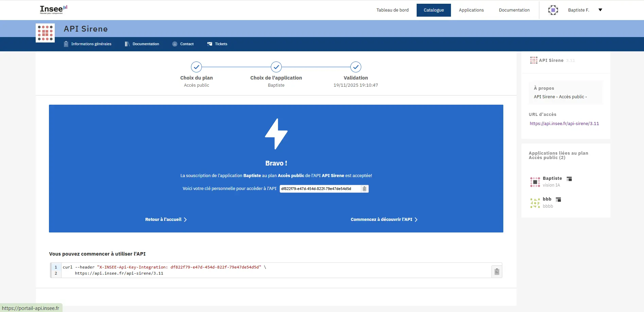The height and width of the screenshot is (312, 644).
Task: Click the Choix de l'application step checkmark
Action: (x=276, y=67)
